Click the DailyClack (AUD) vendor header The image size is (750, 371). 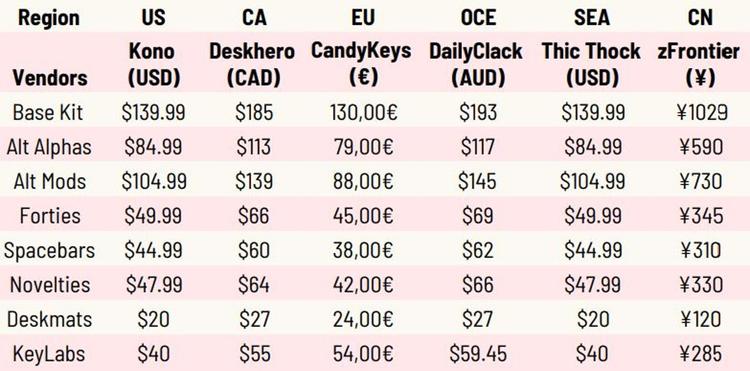click(x=476, y=64)
